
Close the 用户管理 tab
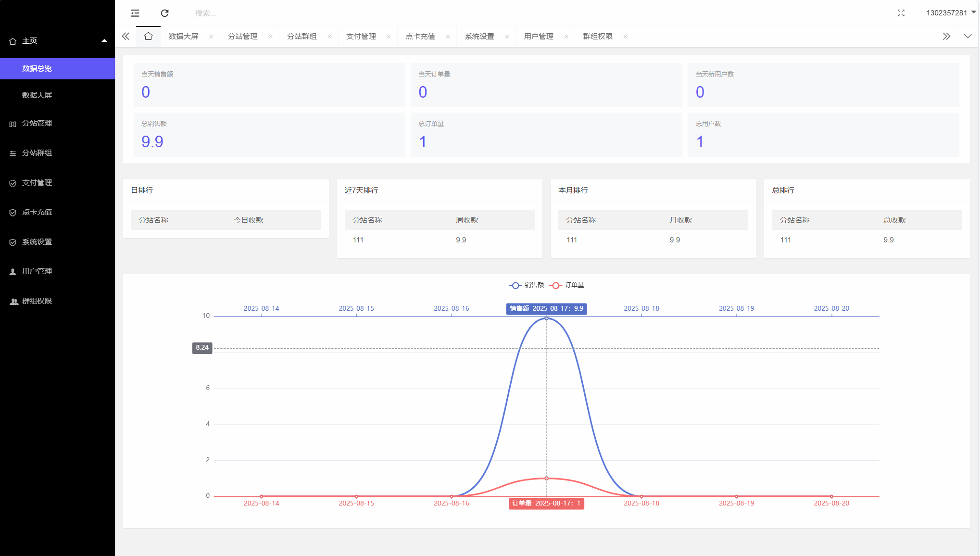tap(566, 36)
